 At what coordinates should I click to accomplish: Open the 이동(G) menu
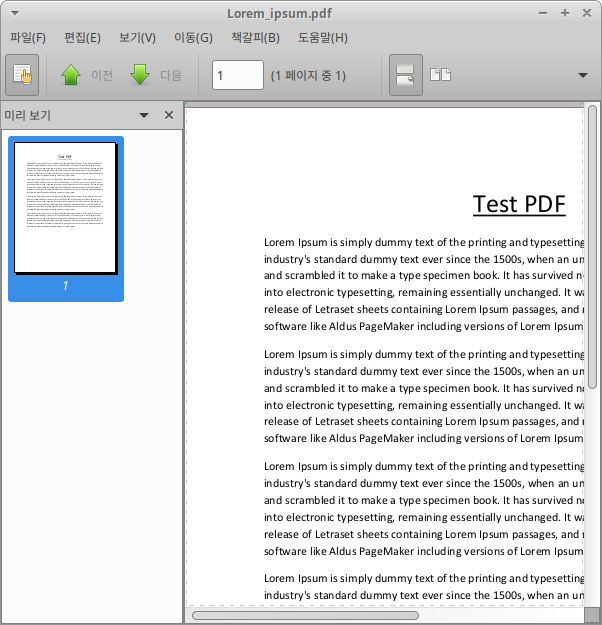pos(193,38)
